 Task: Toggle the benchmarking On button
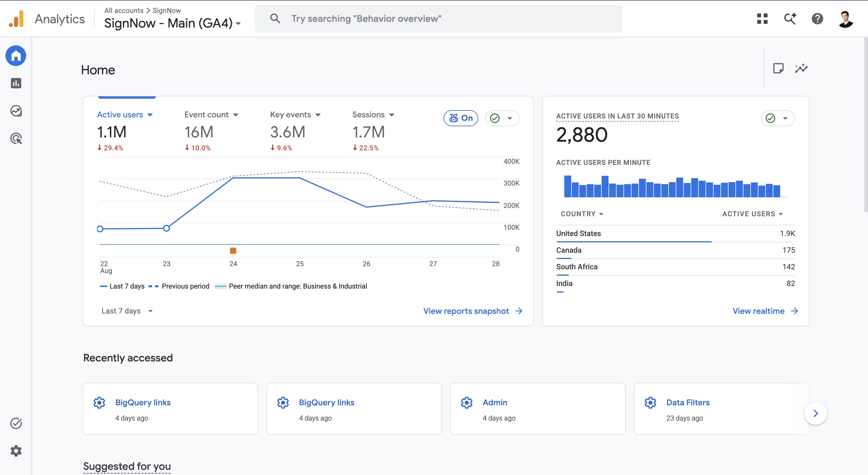tap(461, 118)
